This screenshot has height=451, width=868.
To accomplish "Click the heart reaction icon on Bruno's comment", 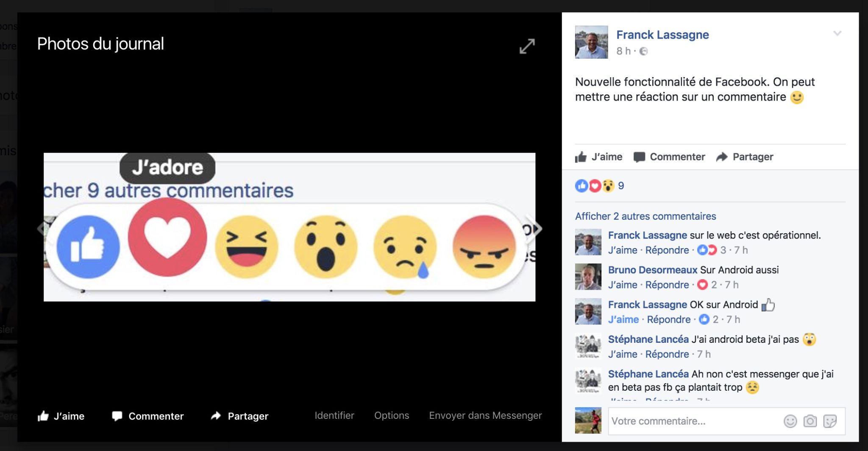I will [702, 285].
